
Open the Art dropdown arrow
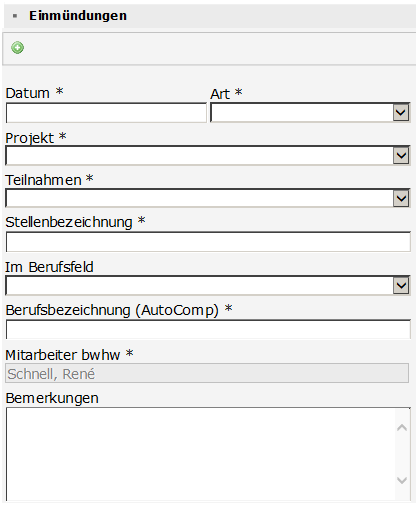[x=401, y=113]
